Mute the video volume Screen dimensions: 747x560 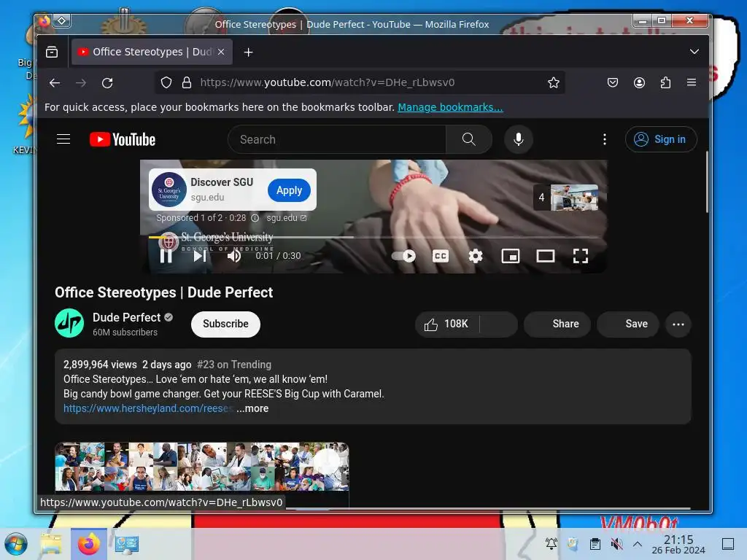click(234, 256)
